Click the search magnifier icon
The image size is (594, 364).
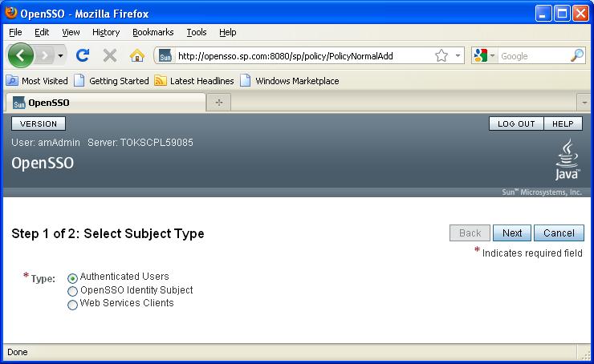pos(577,56)
